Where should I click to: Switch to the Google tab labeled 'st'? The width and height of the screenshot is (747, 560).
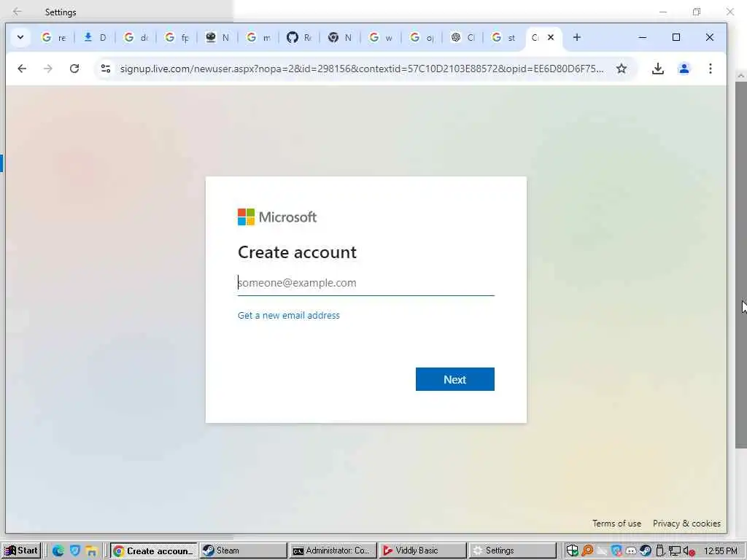tap(503, 37)
